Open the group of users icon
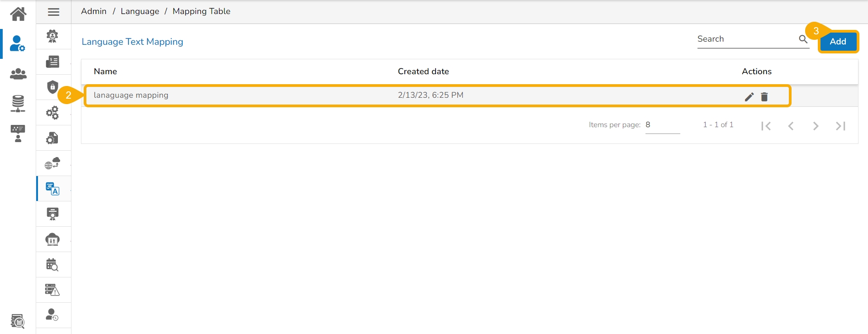Screen dimensions: 868x334 click(18, 74)
